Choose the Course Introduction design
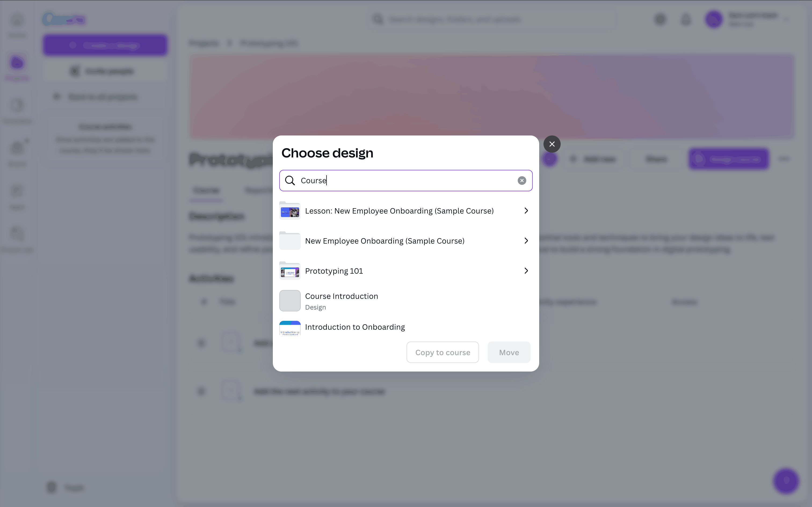The height and width of the screenshot is (507, 812). (x=341, y=296)
